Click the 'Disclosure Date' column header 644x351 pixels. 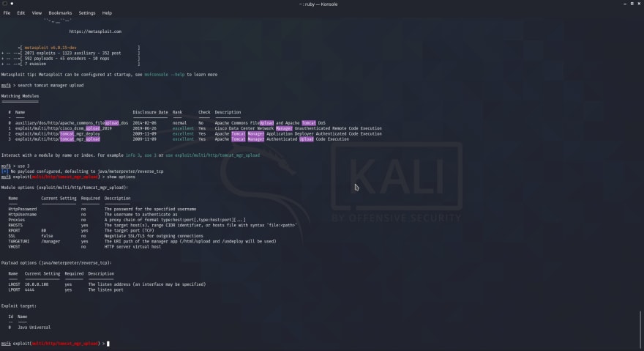point(150,112)
